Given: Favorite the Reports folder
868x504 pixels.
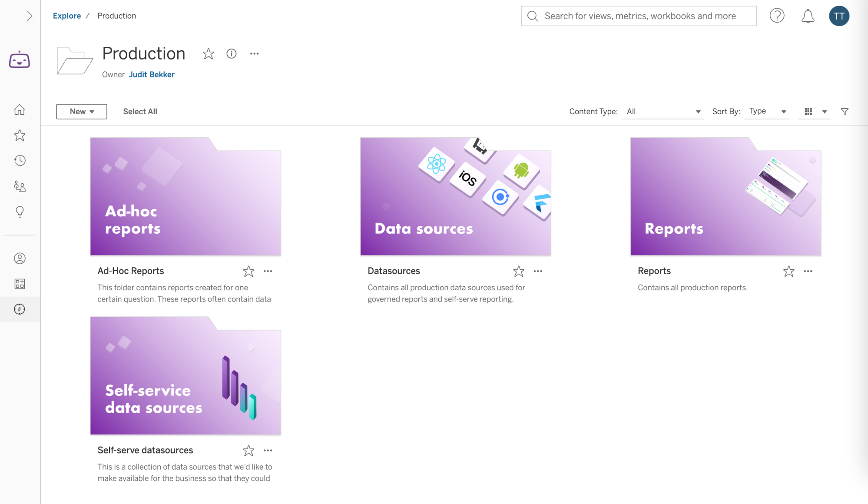Looking at the screenshot, I should click(x=789, y=271).
